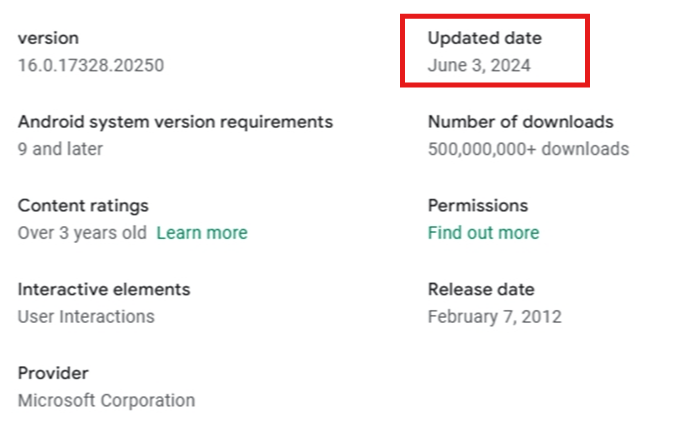This screenshot has width=681, height=431.
Task: Click the Microsoft Corporation provider name
Action: [106, 401]
